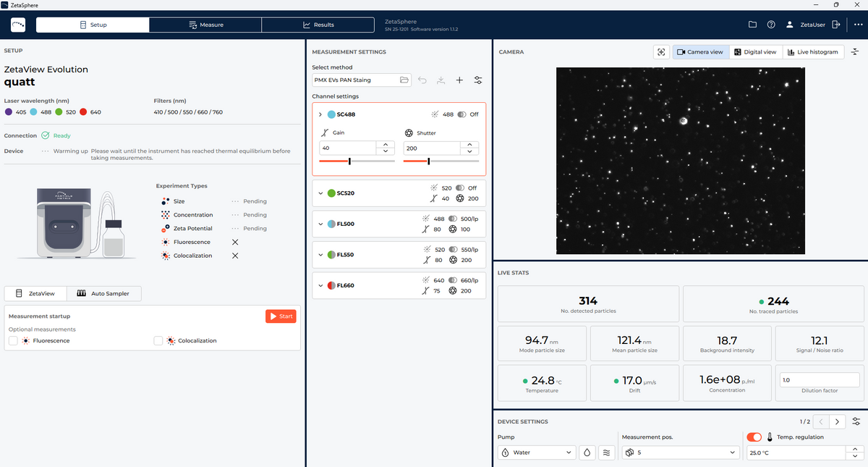
Task: Open the three-dots more menu
Action: [x=858, y=25]
